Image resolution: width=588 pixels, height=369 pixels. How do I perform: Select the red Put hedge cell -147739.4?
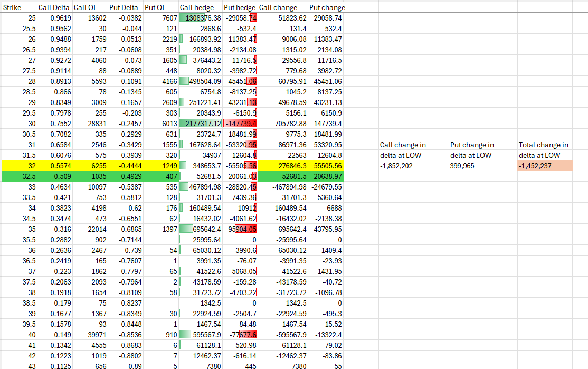coord(240,124)
